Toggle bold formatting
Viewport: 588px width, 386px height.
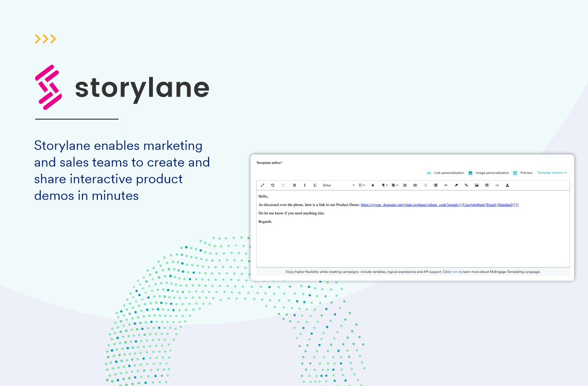(x=294, y=185)
